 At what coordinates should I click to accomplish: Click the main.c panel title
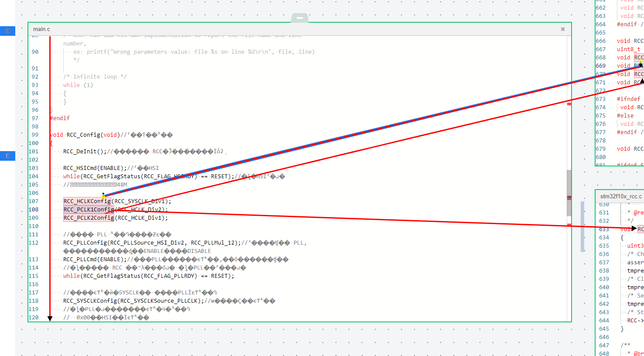tap(41, 29)
